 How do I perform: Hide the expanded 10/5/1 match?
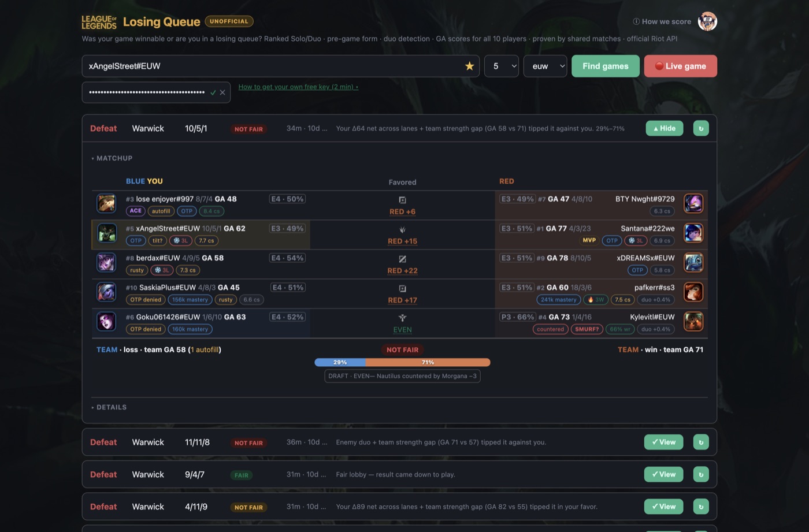(x=665, y=128)
